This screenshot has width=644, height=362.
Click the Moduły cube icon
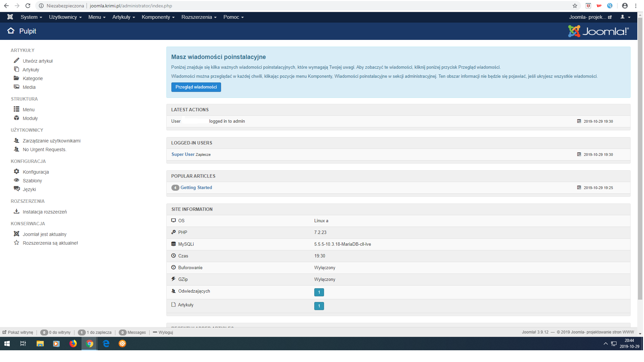click(x=16, y=118)
